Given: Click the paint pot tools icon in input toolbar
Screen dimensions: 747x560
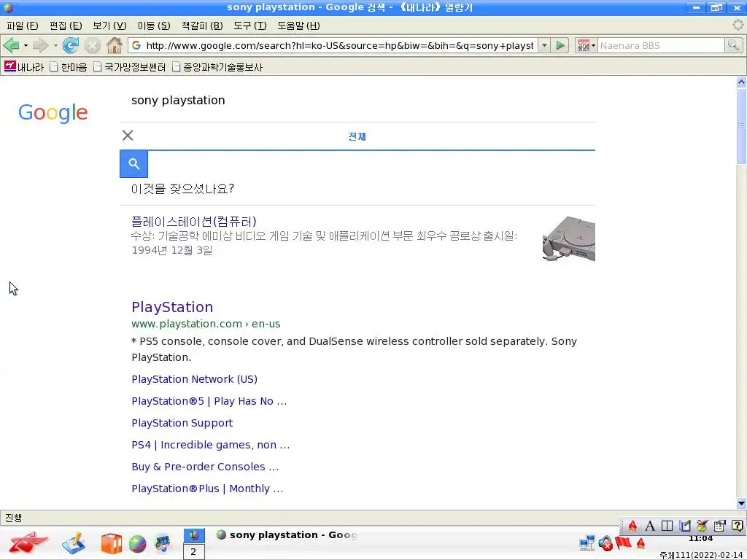Looking at the screenshot, I should coord(702,526).
